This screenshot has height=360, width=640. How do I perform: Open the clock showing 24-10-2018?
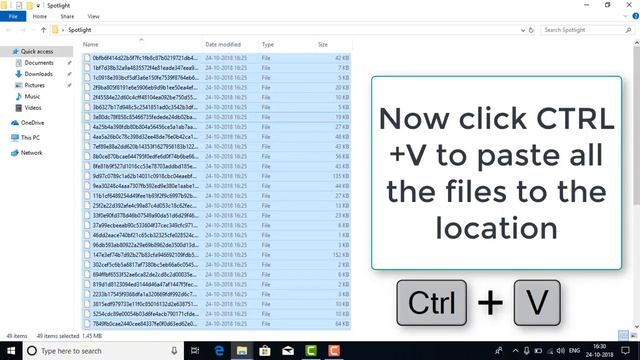coord(600,351)
